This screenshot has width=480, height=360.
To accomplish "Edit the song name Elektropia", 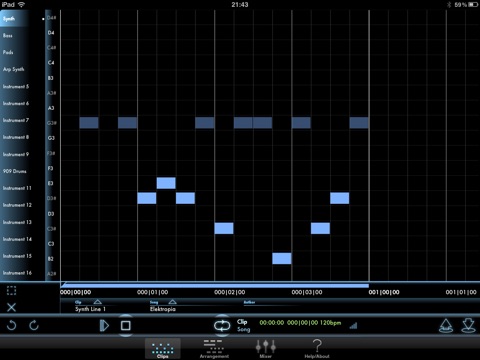I will click(163, 309).
